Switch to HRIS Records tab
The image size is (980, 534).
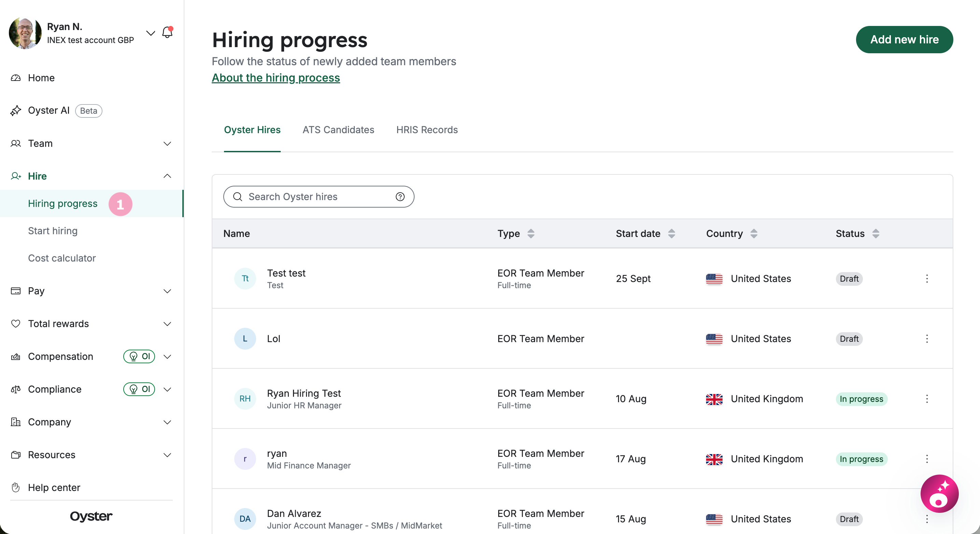tap(427, 130)
